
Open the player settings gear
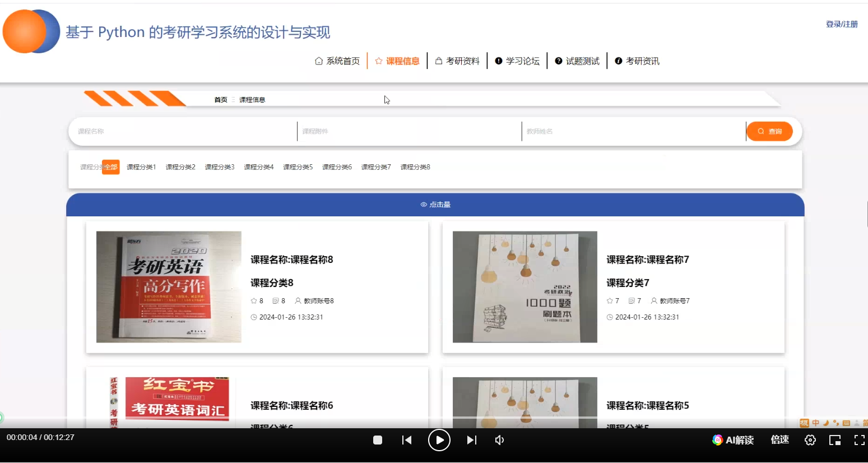(x=810, y=440)
